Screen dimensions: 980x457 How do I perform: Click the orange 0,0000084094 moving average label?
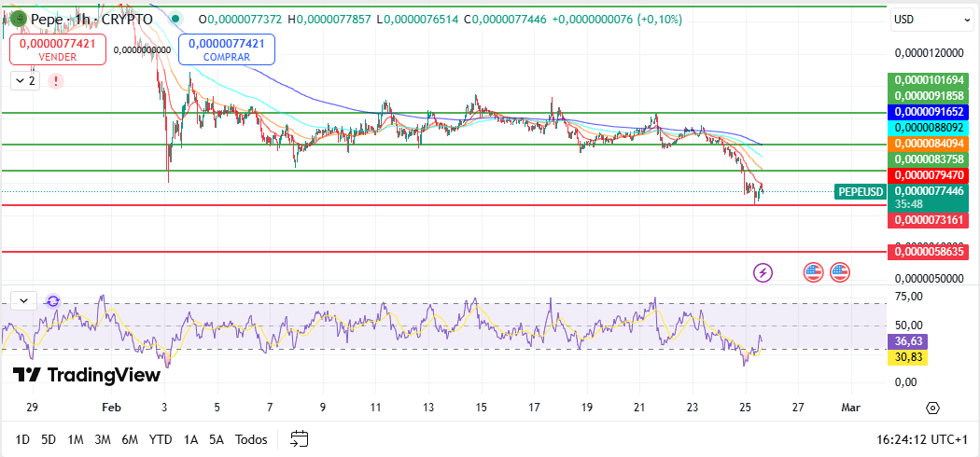(x=929, y=144)
